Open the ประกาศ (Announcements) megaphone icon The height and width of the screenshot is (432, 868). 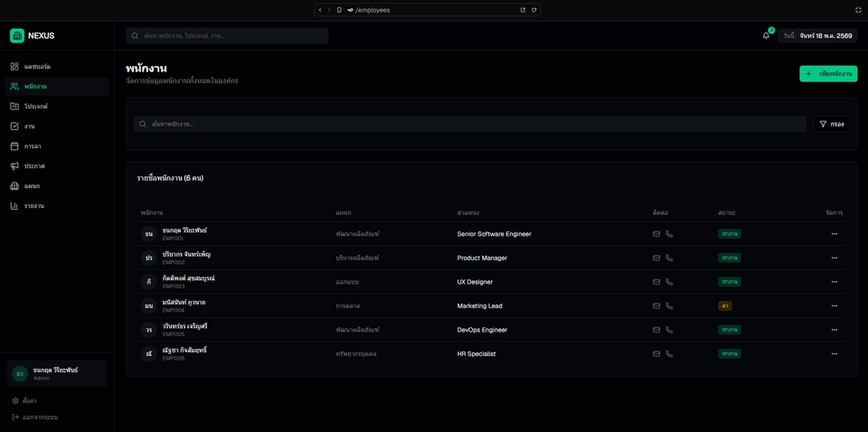[14, 166]
